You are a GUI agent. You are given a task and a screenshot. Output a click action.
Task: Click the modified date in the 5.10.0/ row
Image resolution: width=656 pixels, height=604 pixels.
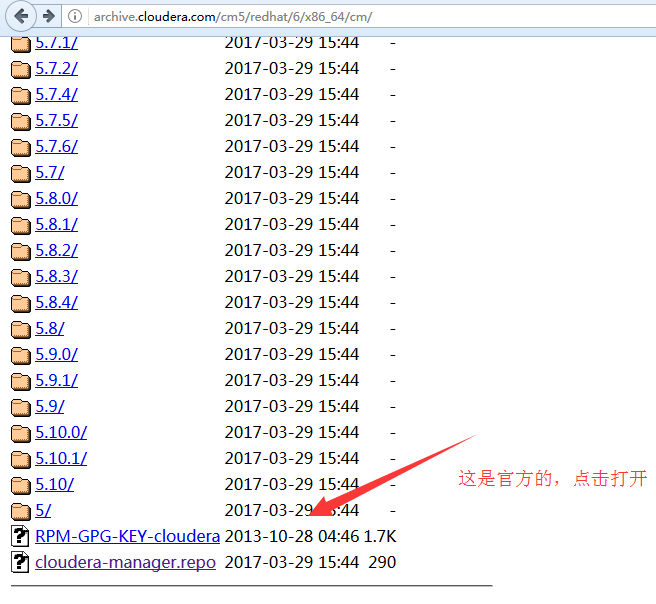click(292, 432)
